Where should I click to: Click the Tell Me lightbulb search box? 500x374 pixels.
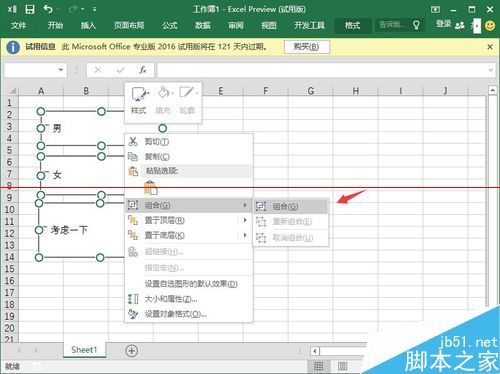(399, 25)
